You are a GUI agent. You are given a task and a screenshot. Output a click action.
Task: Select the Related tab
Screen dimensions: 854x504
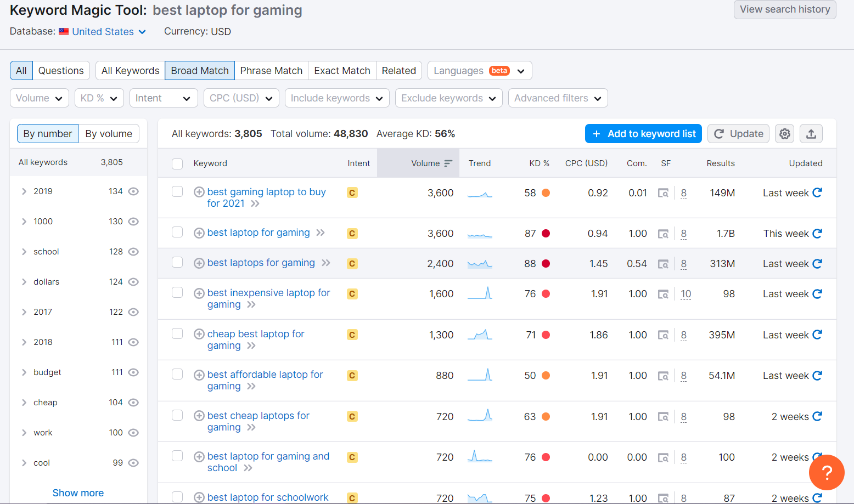[x=399, y=71]
